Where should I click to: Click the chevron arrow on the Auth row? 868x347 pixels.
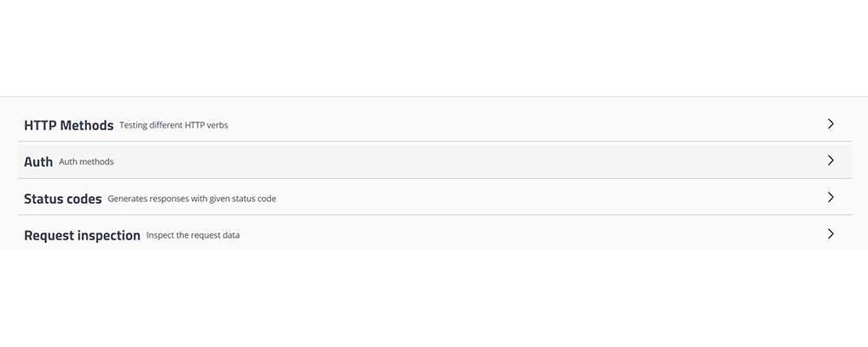coord(831,160)
